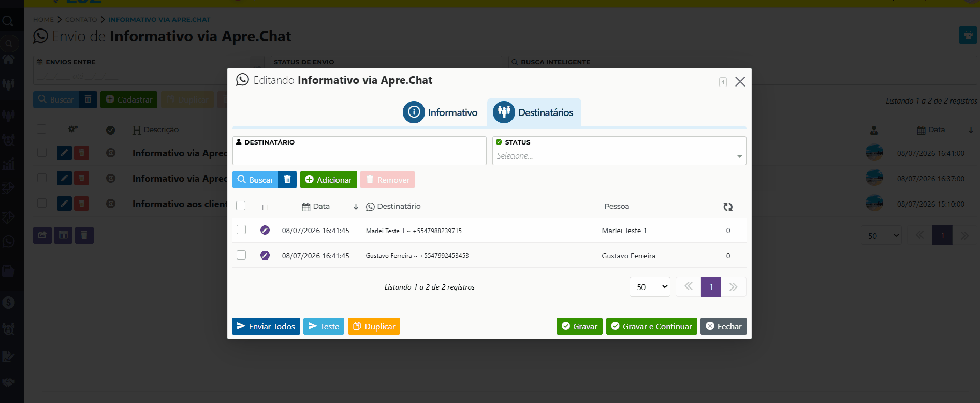Click the 'Gustavo Ferreira ~ +5547992453453' cell

point(417,256)
